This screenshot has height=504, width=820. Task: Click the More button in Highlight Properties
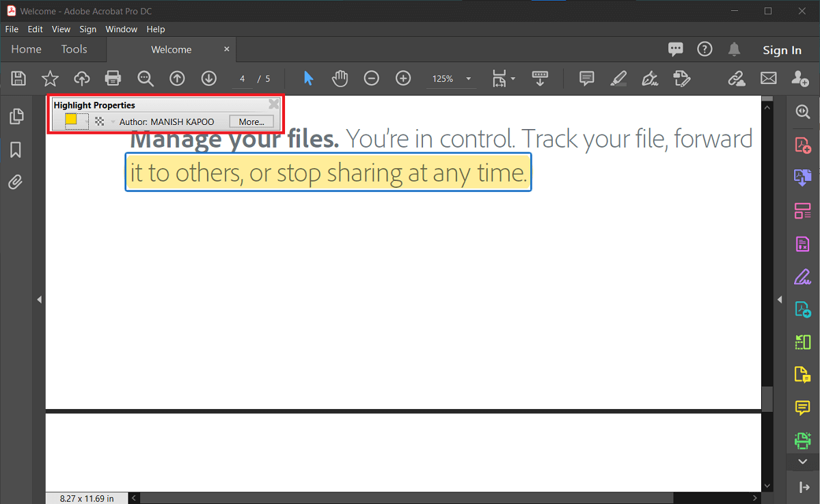tap(251, 122)
